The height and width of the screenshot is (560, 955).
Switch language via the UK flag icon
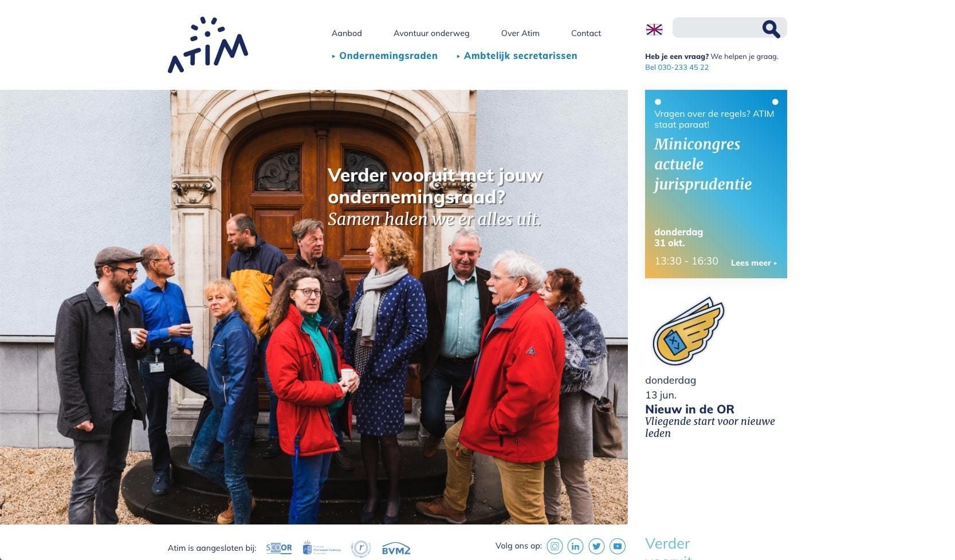coord(654,30)
